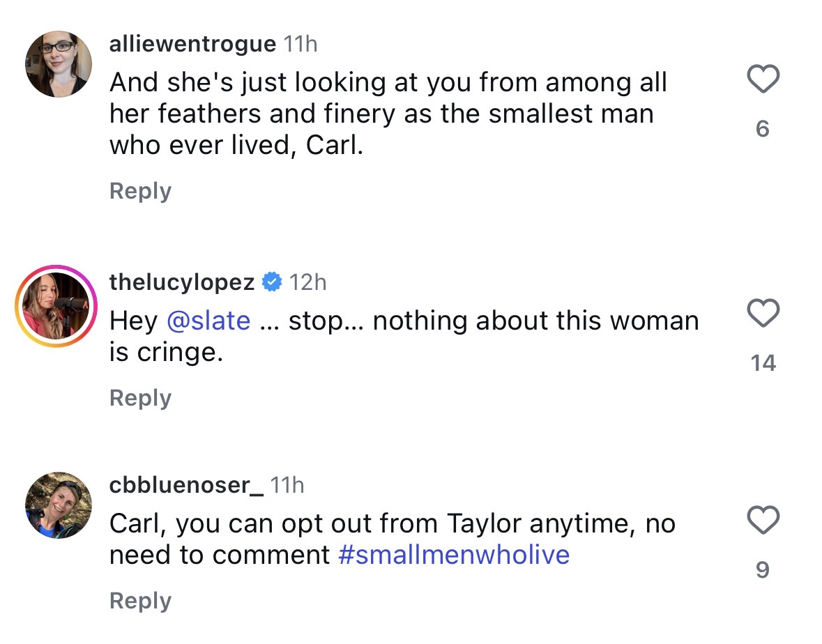Reply to alliewentrogue's comment

pos(140,191)
